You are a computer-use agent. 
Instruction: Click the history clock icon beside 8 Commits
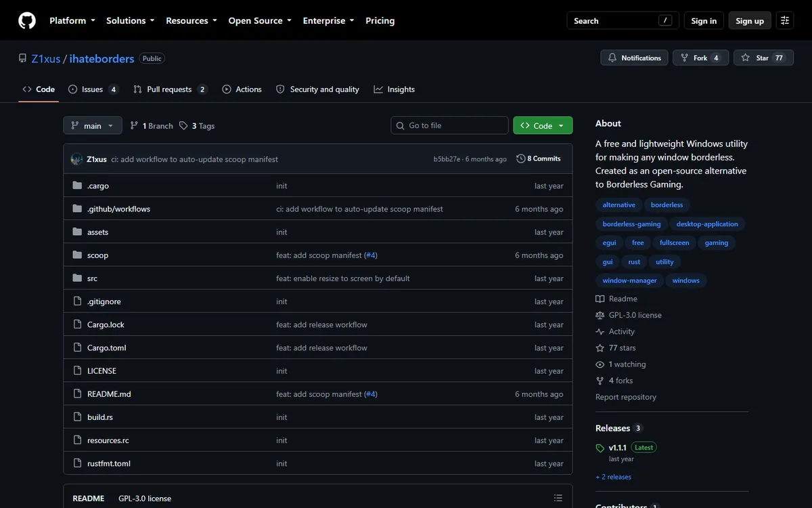[x=520, y=158]
